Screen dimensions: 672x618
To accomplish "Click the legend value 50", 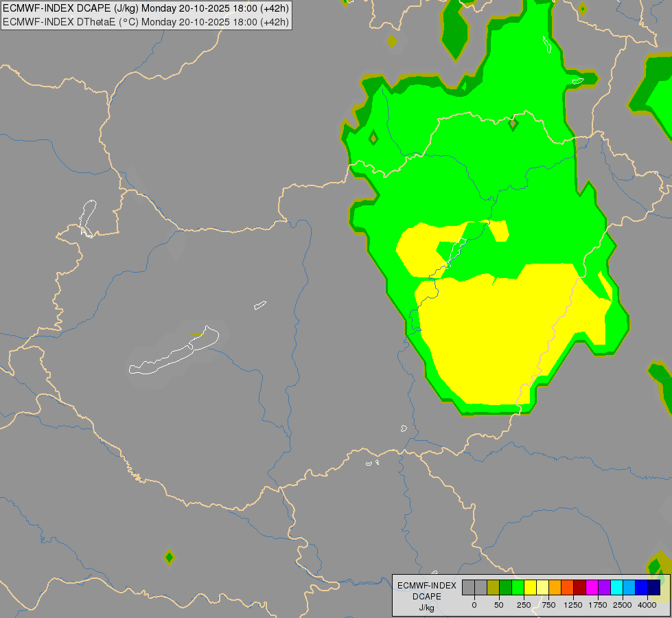I will [x=499, y=605].
